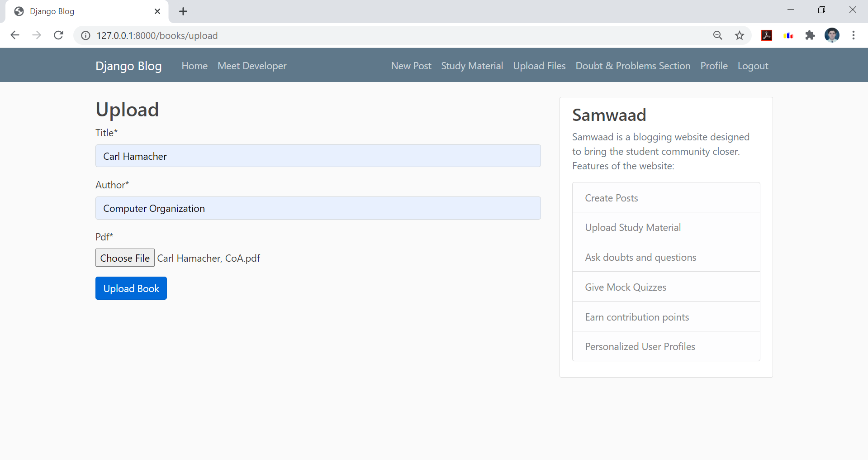Click the Samwaad sidebar heading
Image resolution: width=868 pixels, height=460 pixels.
click(x=609, y=115)
